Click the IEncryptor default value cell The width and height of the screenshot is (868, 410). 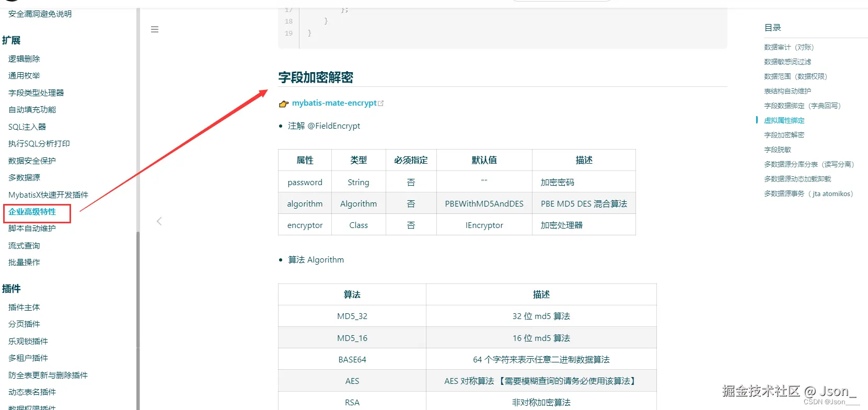[x=484, y=225]
